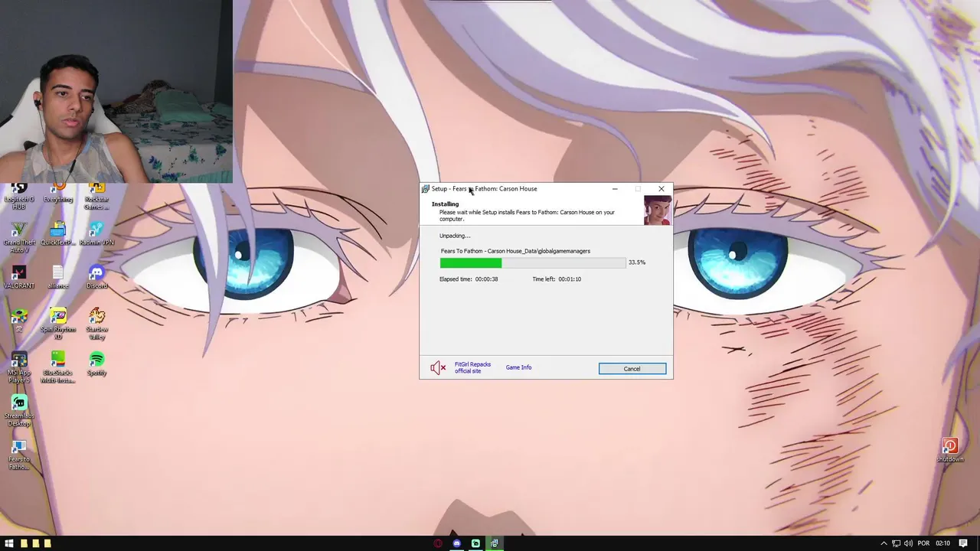Image resolution: width=980 pixels, height=551 pixels.
Task: Select the QuickTextPaste desktop icon
Action: (58, 234)
